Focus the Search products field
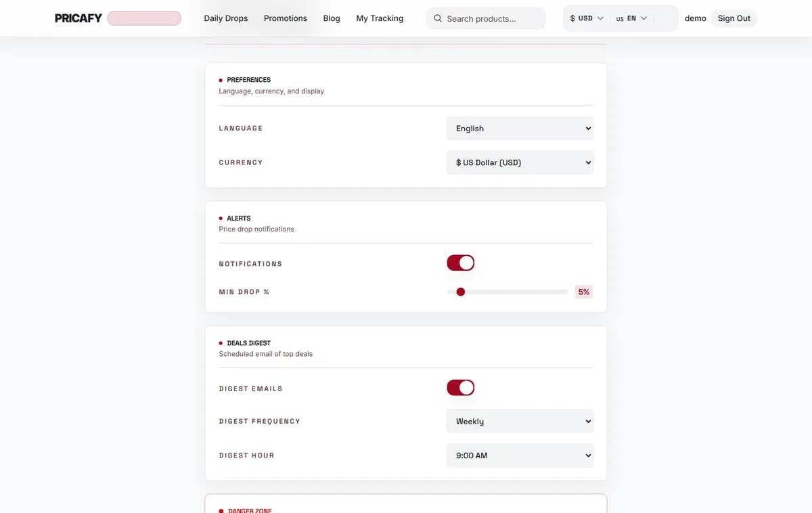Viewport: 812px width, 513px height. click(486, 18)
